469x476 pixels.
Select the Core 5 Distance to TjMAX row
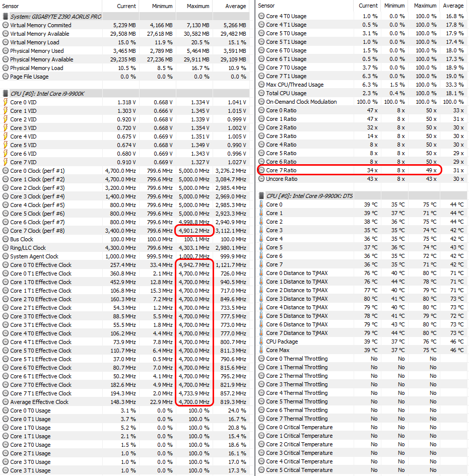click(x=362, y=316)
